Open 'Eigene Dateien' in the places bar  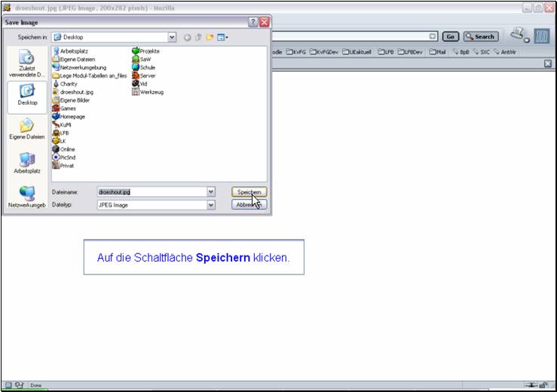26,130
